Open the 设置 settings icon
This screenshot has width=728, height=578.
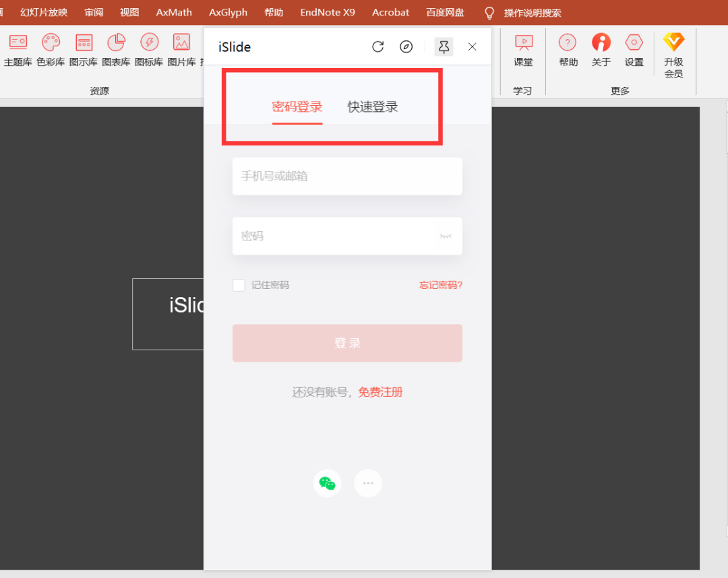634,50
